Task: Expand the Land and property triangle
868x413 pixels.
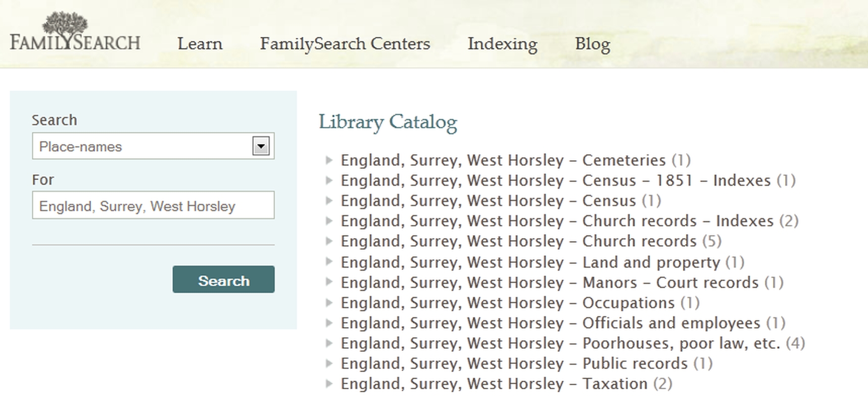Action: [x=329, y=262]
